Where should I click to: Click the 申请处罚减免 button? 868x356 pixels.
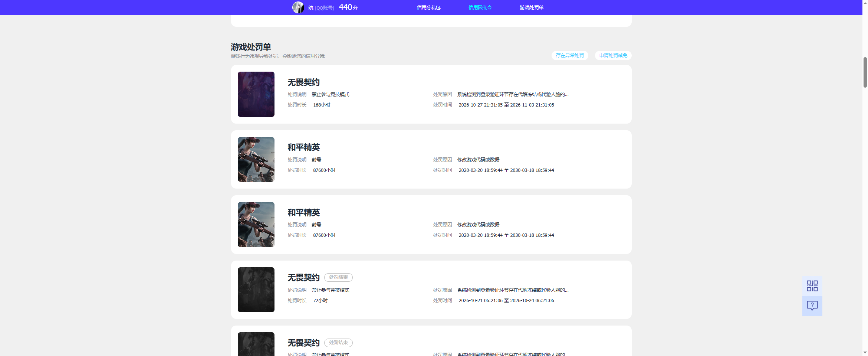coord(613,55)
